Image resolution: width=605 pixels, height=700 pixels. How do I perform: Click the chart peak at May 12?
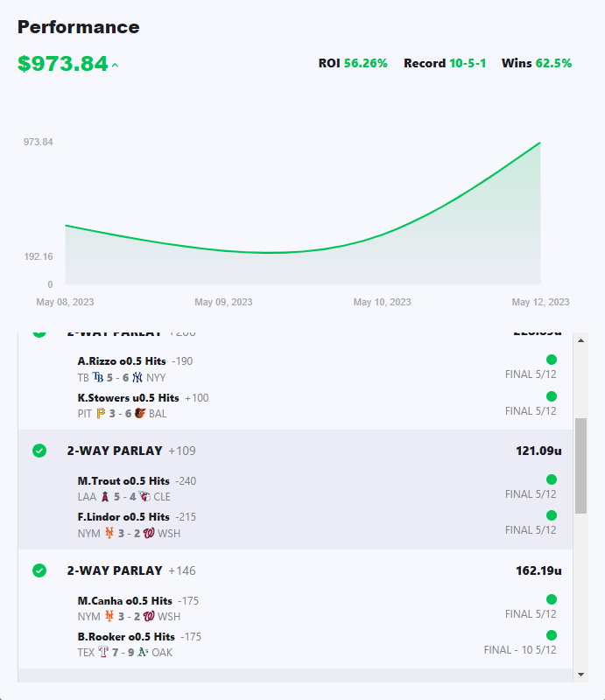pos(540,143)
